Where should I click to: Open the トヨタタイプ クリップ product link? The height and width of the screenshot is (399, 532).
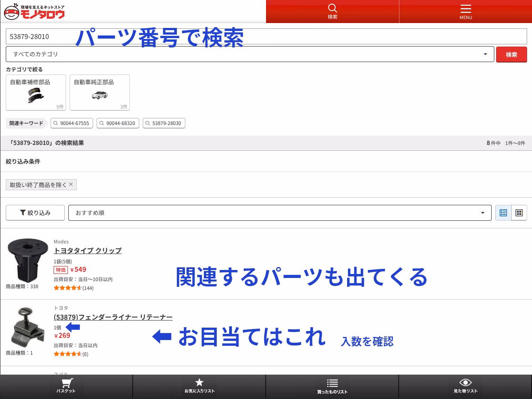pyautogui.click(x=87, y=250)
